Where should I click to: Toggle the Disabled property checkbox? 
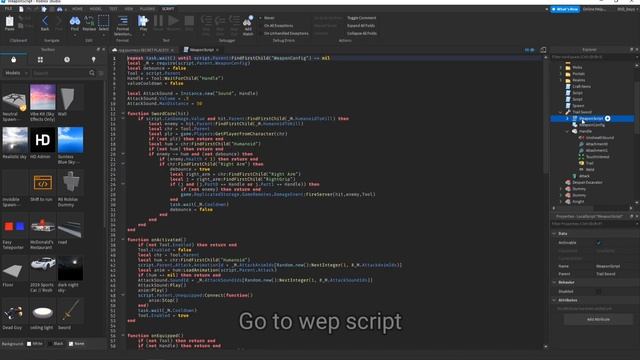(598, 291)
